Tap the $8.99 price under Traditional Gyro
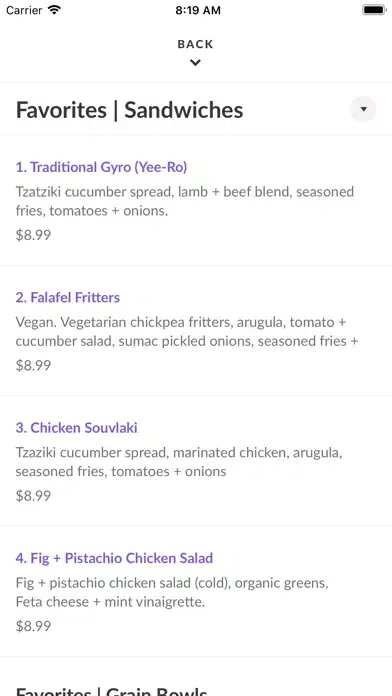 (x=33, y=235)
